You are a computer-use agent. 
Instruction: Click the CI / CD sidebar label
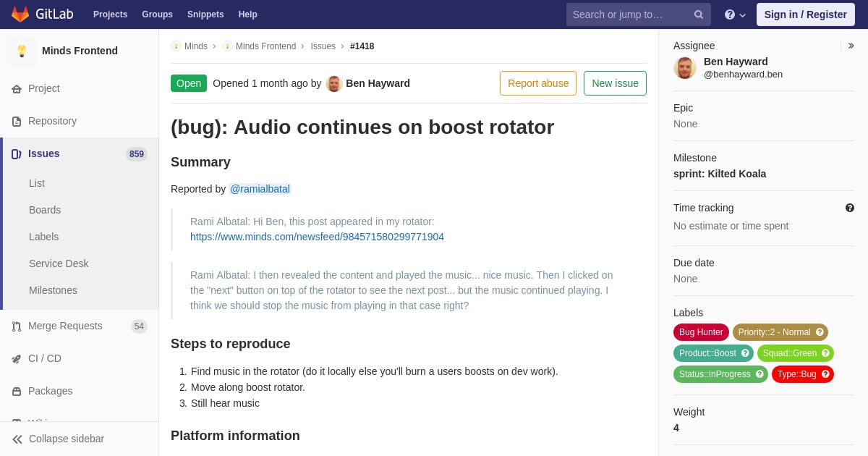click(45, 358)
